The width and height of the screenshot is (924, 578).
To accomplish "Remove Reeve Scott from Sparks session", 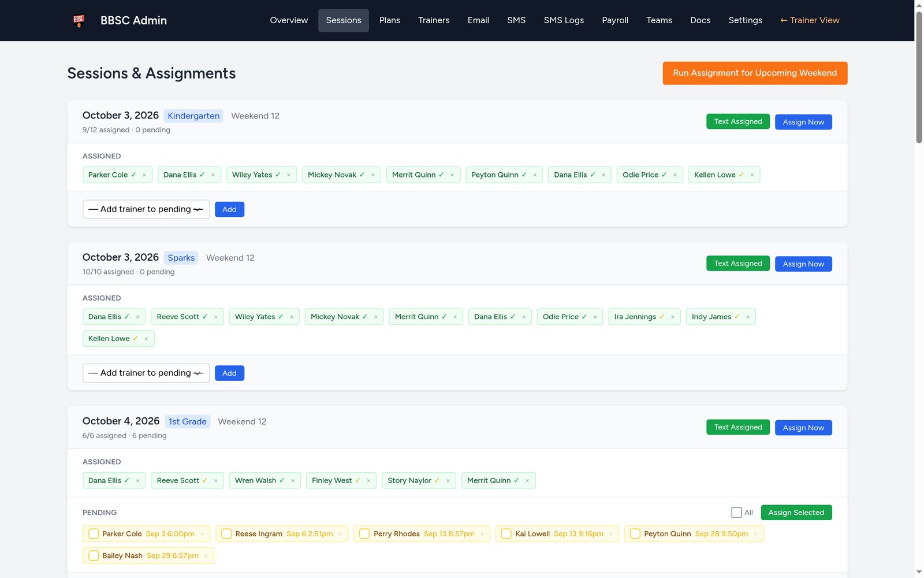I will click(216, 317).
